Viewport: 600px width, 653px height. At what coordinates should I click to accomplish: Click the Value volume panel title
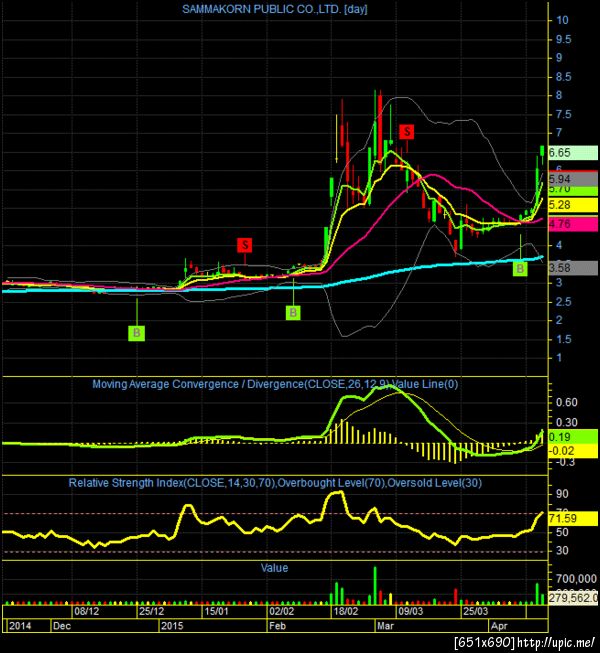274,568
